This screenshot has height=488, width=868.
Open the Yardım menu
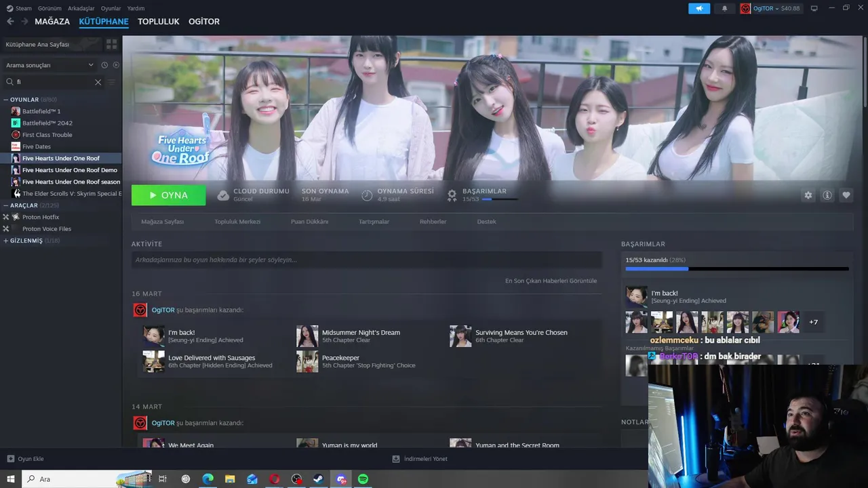136,8
